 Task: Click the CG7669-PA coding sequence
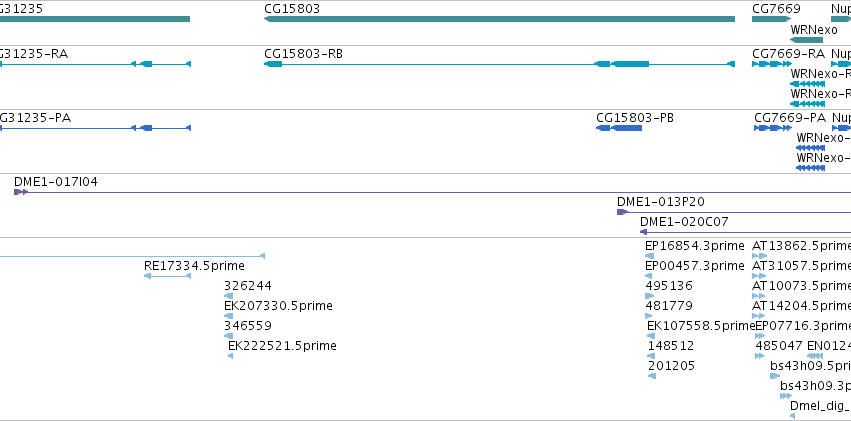coord(774,128)
